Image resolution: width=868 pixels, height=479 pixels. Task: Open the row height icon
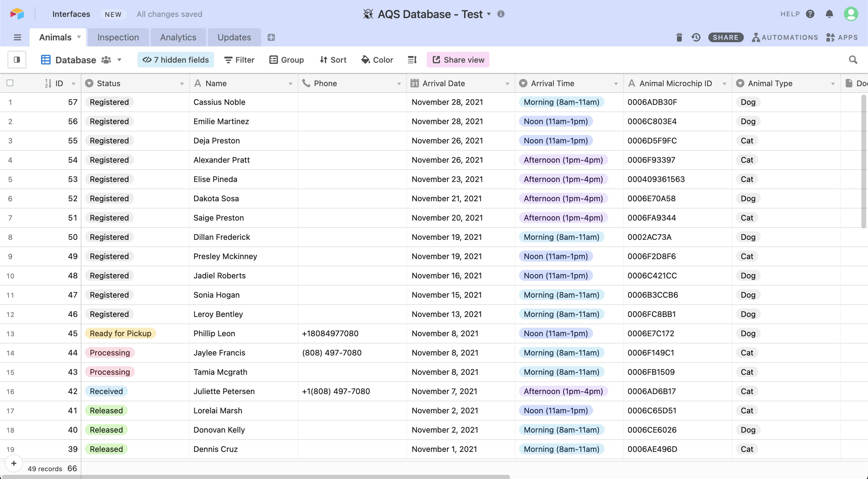[412, 60]
